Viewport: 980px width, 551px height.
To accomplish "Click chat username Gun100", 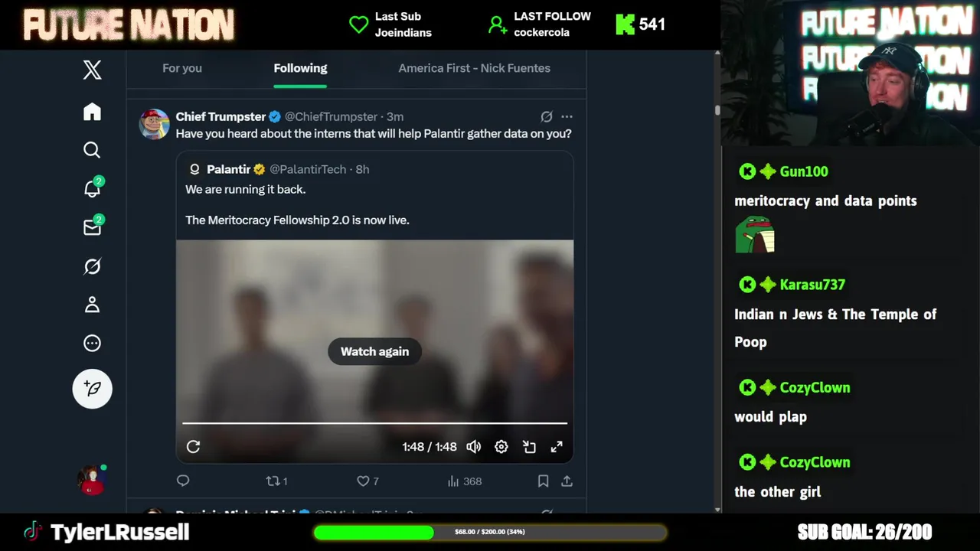I will [804, 171].
